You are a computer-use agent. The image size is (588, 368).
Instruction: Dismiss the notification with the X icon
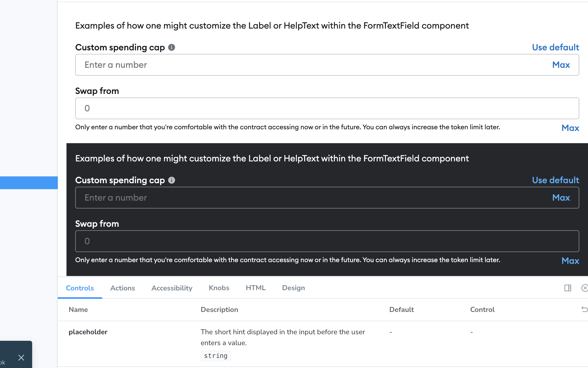pyautogui.click(x=21, y=358)
